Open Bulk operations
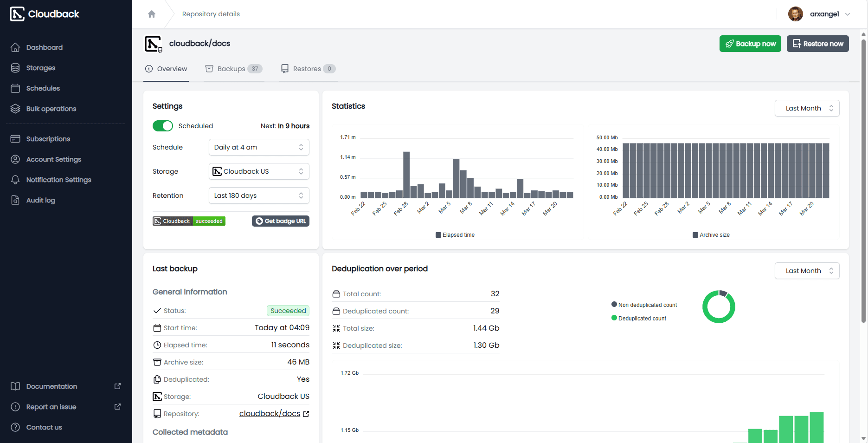868x443 pixels. pyautogui.click(x=51, y=109)
